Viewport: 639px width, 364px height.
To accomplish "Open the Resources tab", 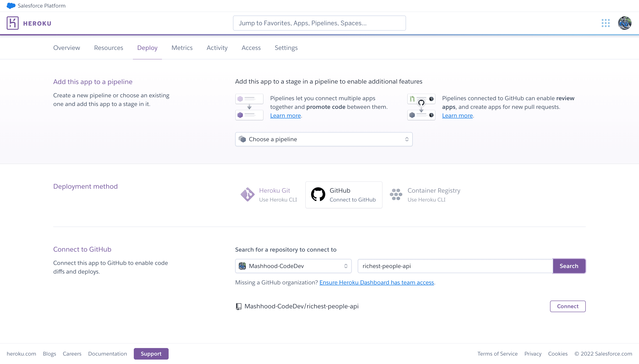I will [108, 48].
